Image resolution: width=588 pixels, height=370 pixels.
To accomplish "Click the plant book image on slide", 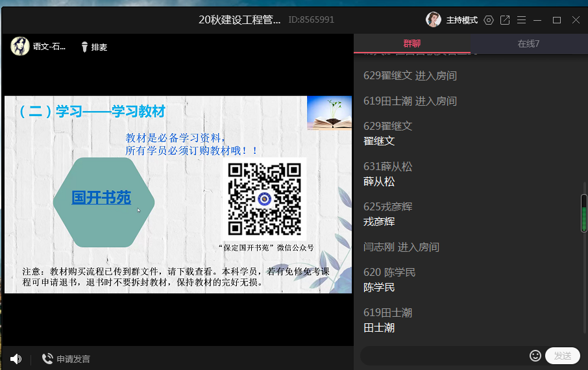I will 329,113.
